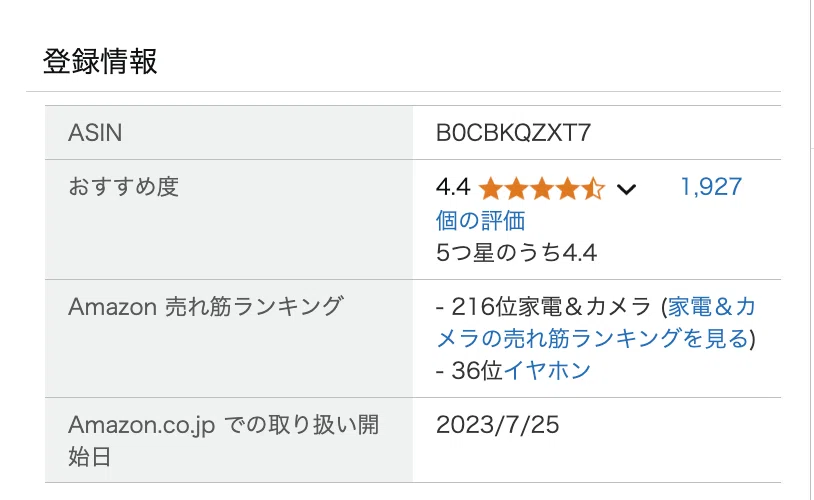
Task: Click the ASIN row label
Action: click(x=95, y=132)
